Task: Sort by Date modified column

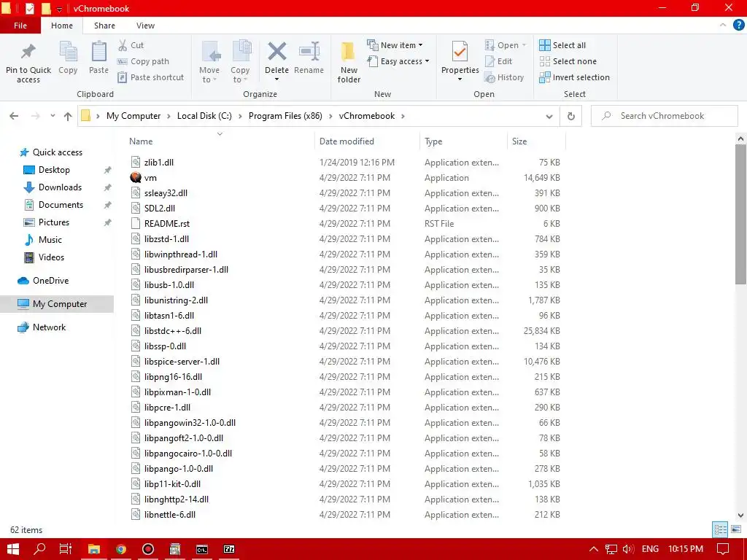Action: tap(347, 141)
